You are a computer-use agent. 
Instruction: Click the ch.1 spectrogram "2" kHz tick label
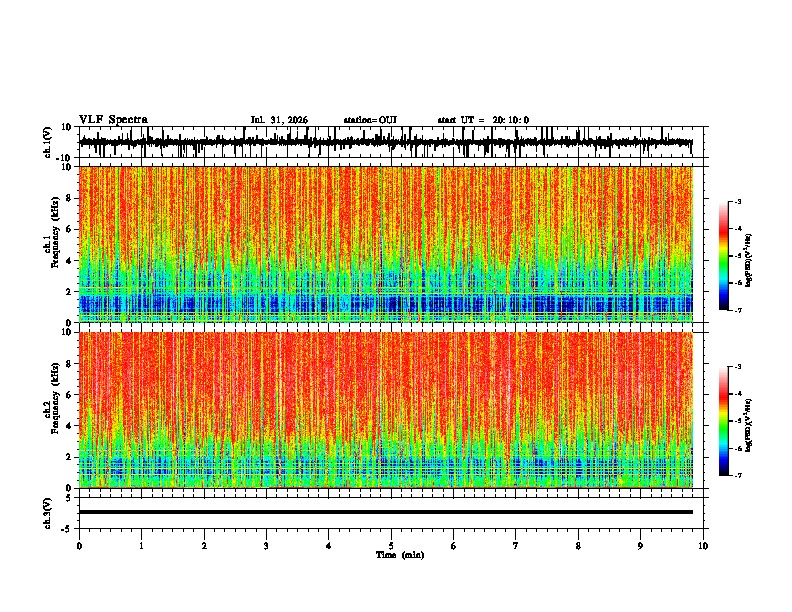[x=70, y=292]
